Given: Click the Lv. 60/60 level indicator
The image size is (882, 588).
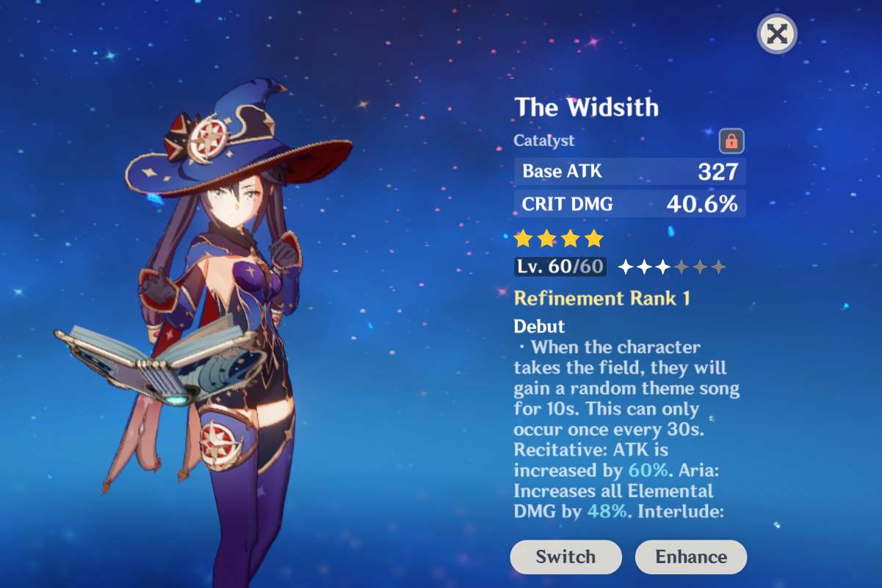Looking at the screenshot, I should click(x=560, y=266).
